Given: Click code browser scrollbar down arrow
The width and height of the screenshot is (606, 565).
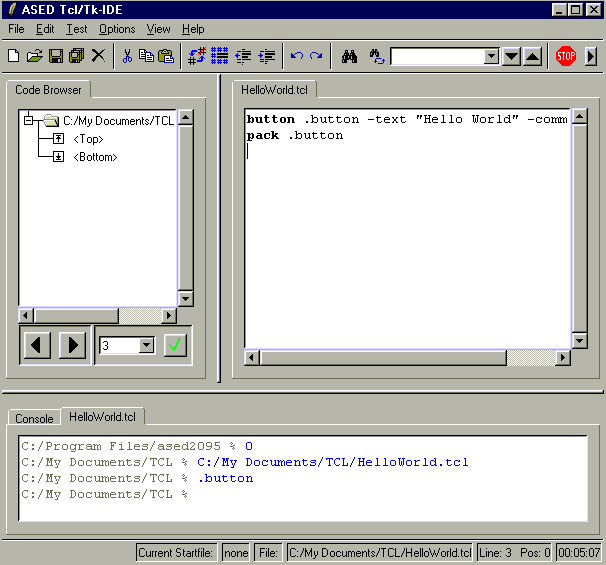Looking at the screenshot, I should tap(185, 298).
